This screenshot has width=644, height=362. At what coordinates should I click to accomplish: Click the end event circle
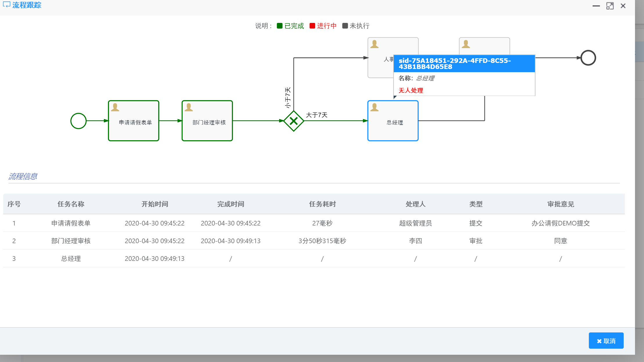(x=588, y=58)
